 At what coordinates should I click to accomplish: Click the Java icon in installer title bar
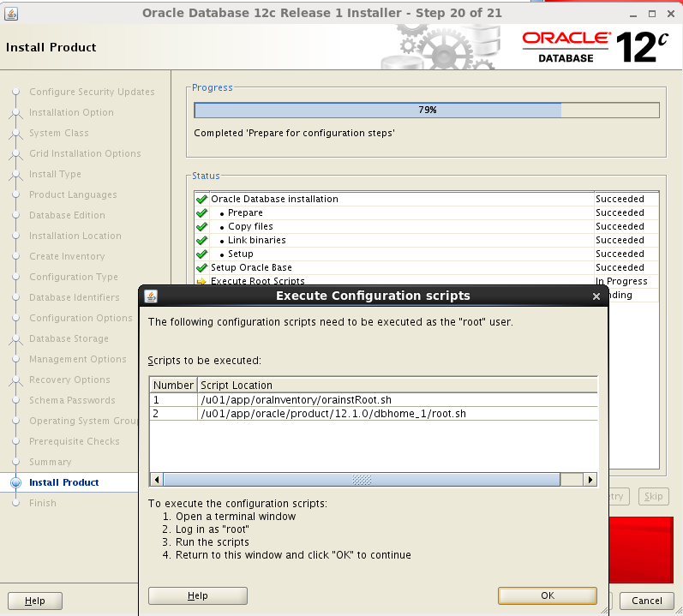coord(11,14)
